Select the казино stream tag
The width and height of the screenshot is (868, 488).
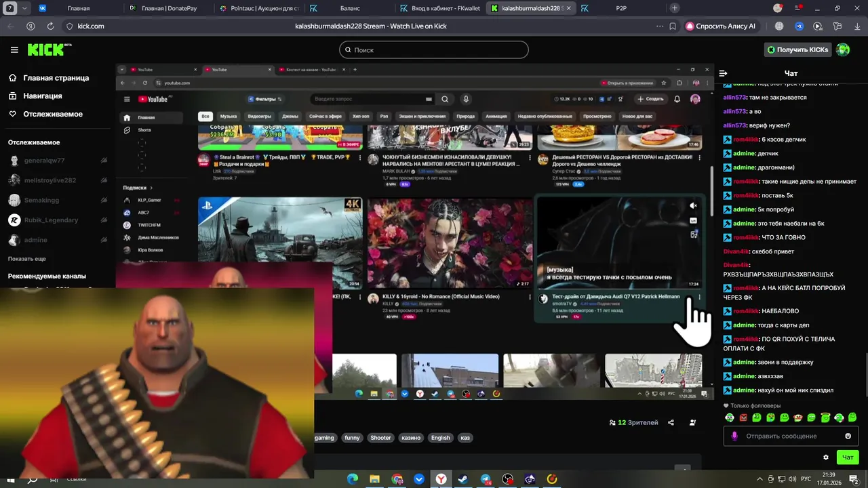[411, 438]
